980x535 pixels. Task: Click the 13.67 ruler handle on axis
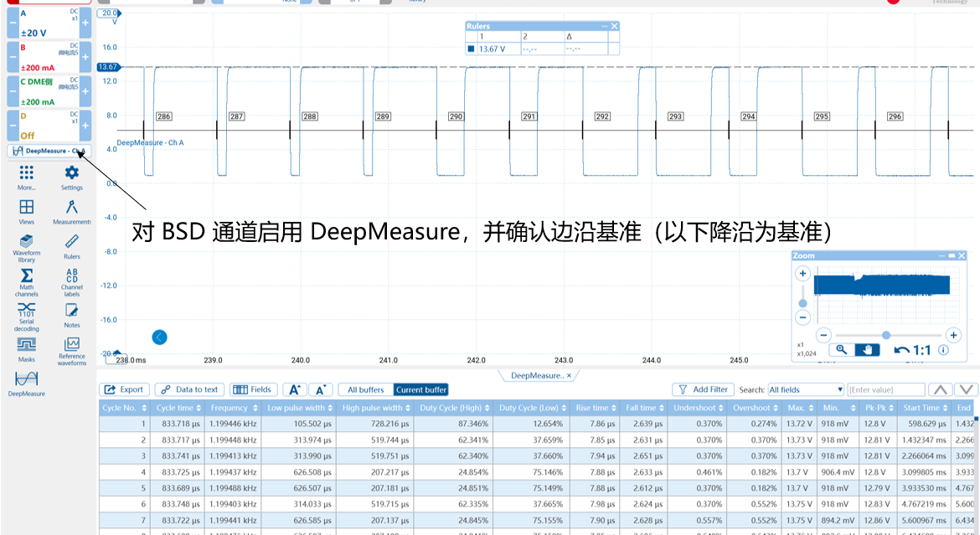109,67
